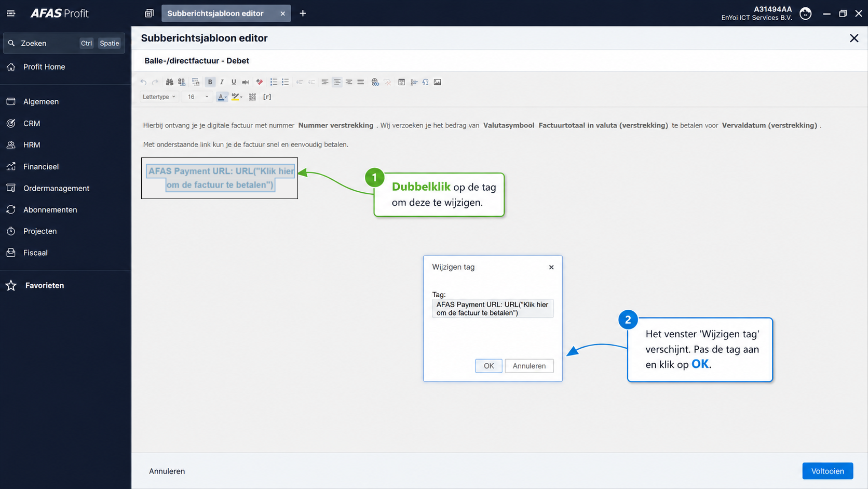Open the hamburger menu at top left
This screenshot has height=489, width=868.
pyautogui.click(x=11, y=14)
